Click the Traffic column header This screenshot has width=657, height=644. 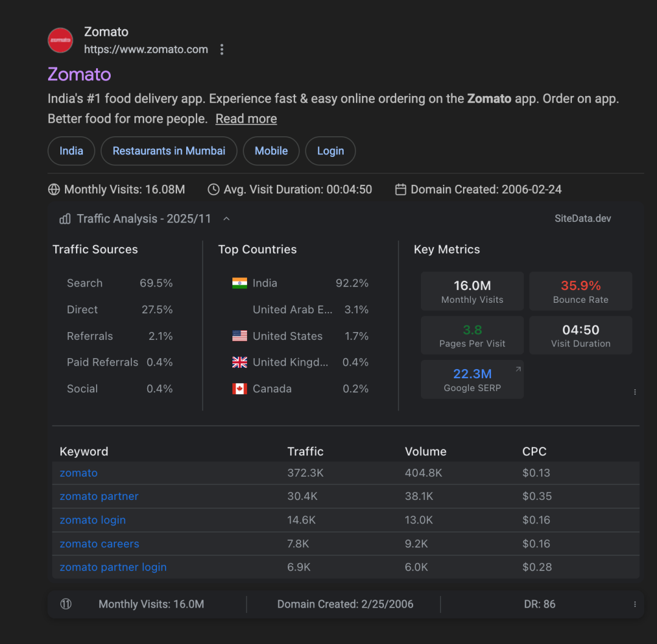pos(305,451)
